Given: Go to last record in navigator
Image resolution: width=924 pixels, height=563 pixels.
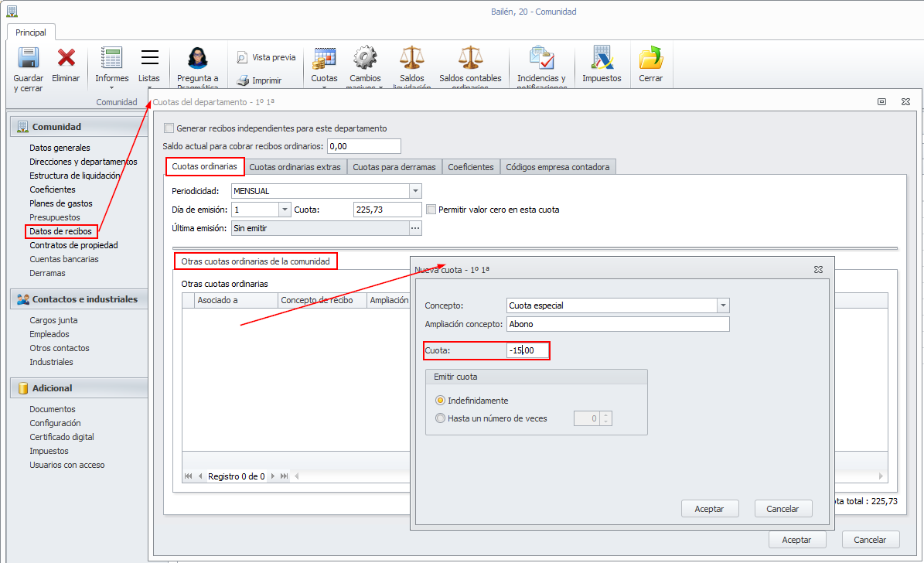Looking at the screenshot, I should [284, 476].
